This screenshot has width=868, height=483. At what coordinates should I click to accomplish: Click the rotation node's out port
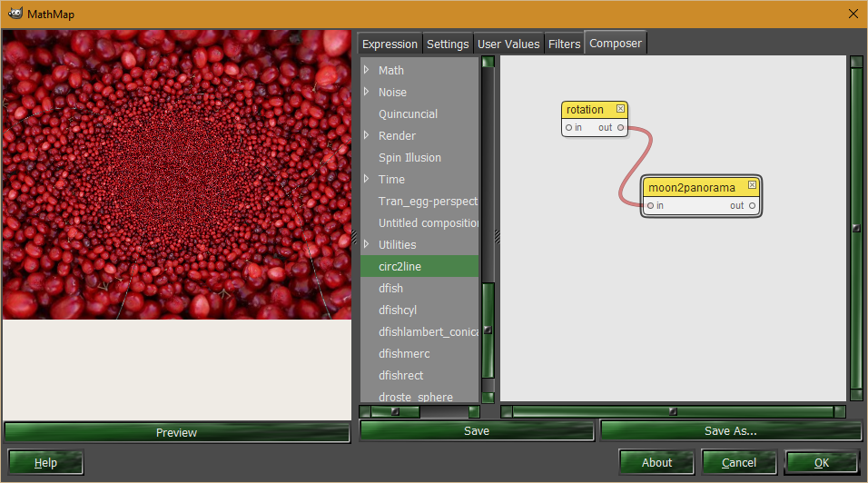click(620, 128)
